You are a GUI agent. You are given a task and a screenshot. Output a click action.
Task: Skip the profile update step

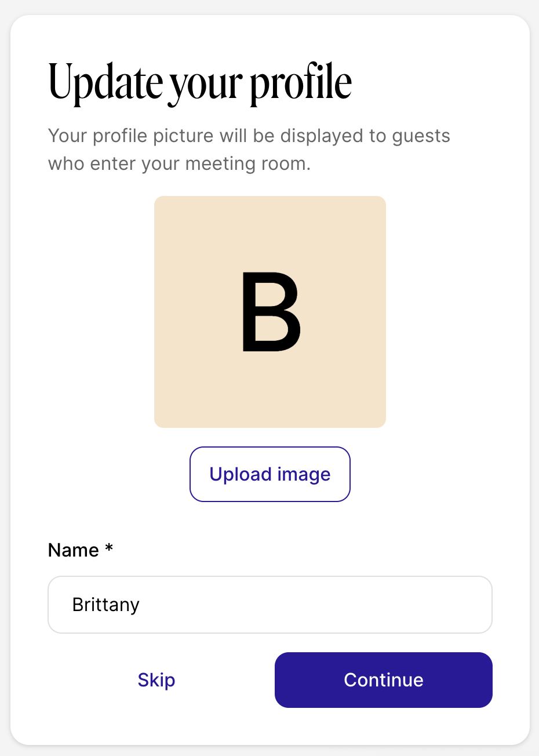point(156,679)
